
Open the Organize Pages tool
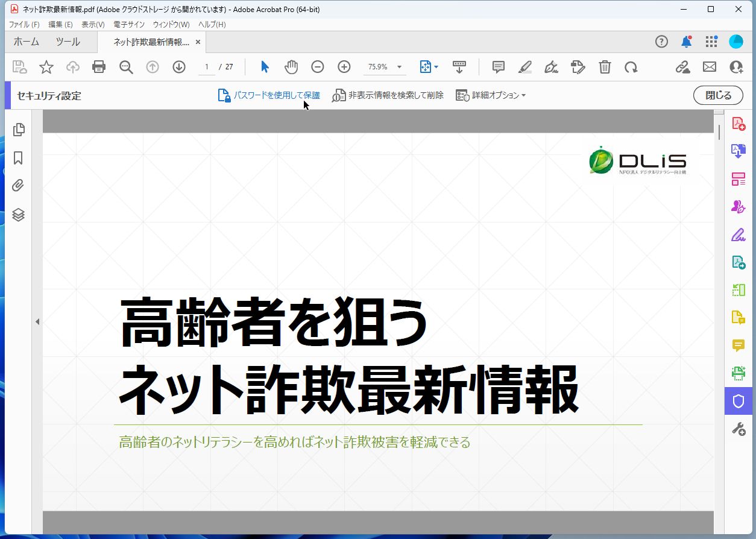click(x=738, y=178)
